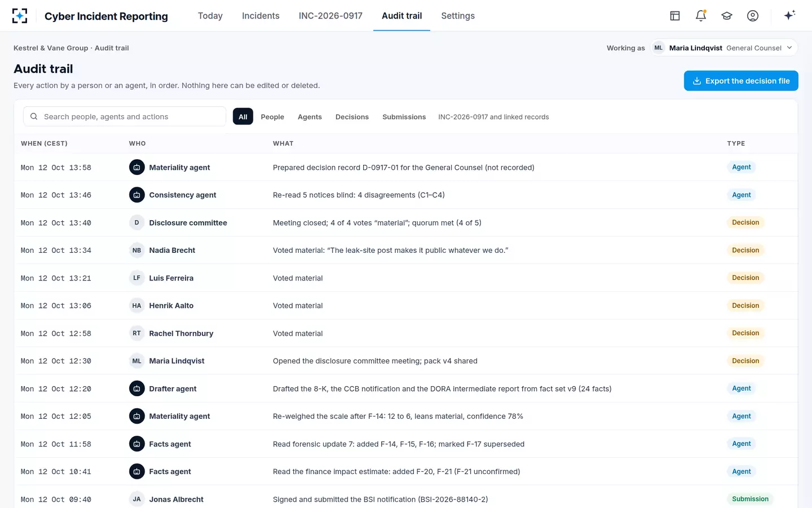Screen dimensions: 812x508
Task: Click the Cyber Incident Reporting logo icon
Action: (x=20, y=16)
